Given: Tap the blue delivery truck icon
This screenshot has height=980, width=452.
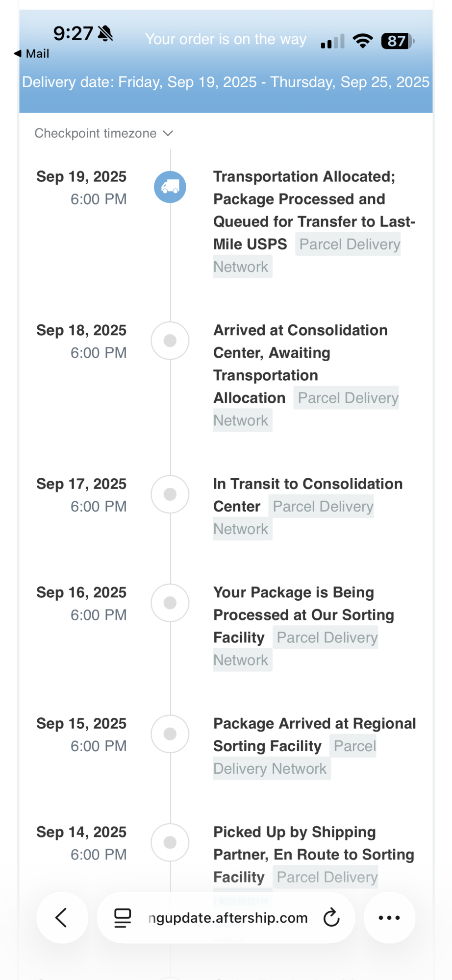Looking at the screenshot, I should tap(170, 187).
